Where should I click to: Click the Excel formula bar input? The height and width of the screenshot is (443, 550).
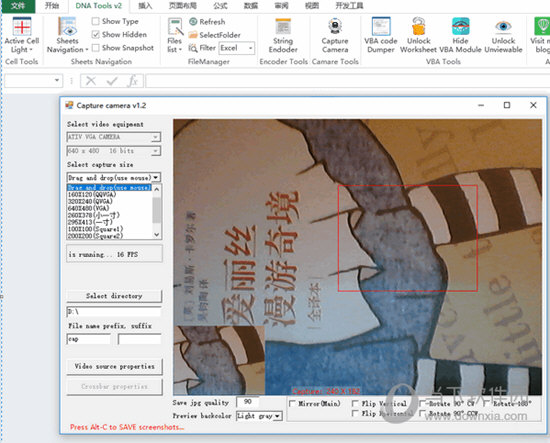click(x=348, y=81)
